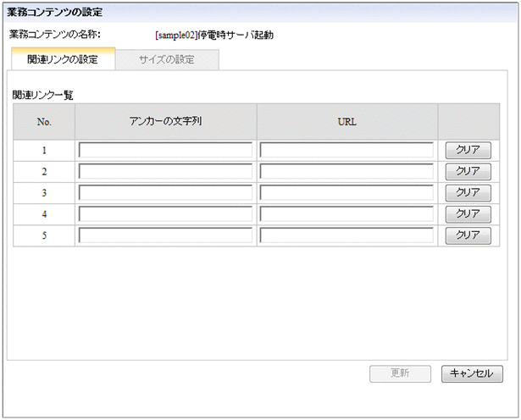Focus the URL field in row 4
This screenshot has width=521, height=420.
pyautogui.click(x=346, y=214)
